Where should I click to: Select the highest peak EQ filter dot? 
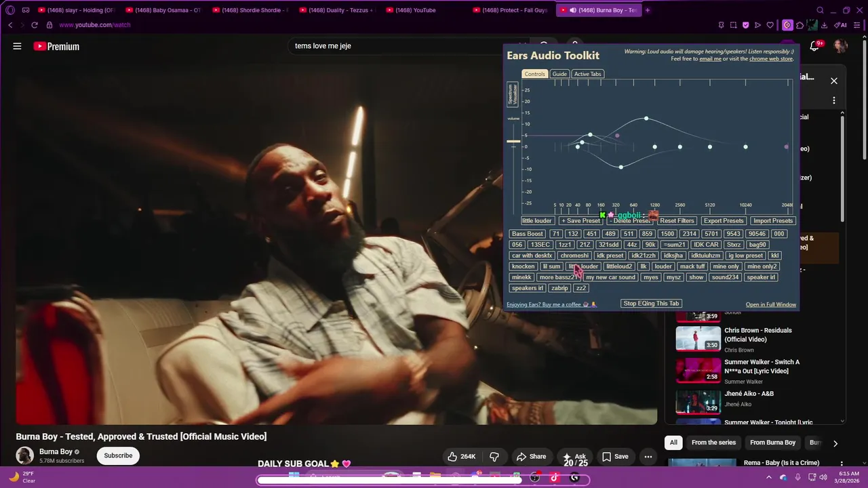646,119
